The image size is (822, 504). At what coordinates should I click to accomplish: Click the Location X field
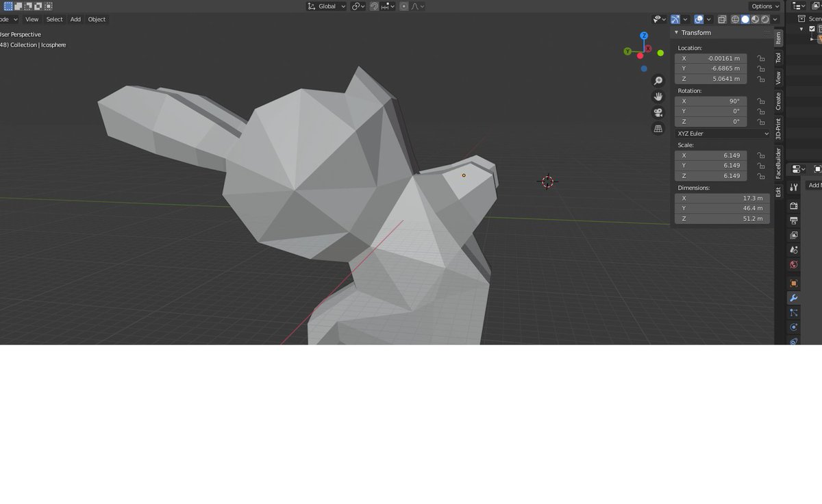click(710, 58)
